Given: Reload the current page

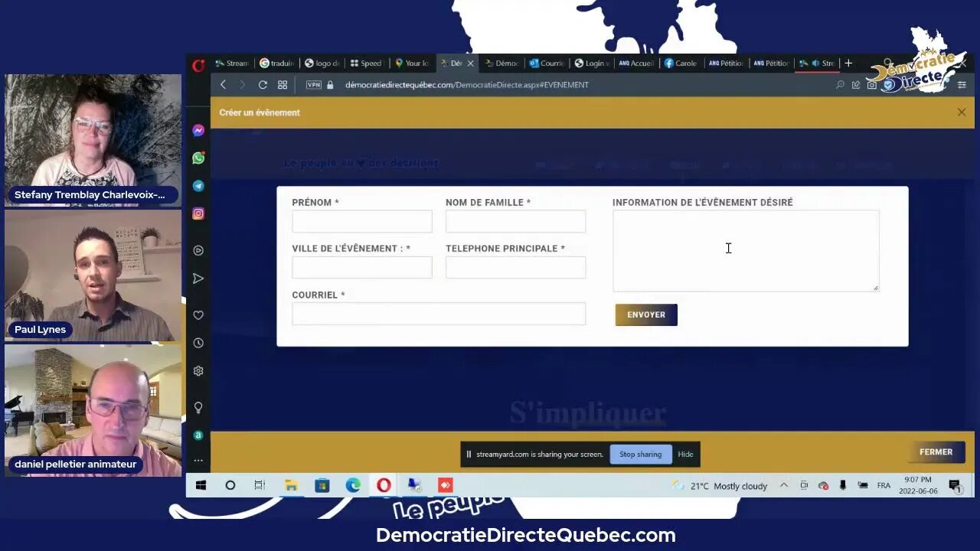Looking at the screenshot, I should pos(263,85).
